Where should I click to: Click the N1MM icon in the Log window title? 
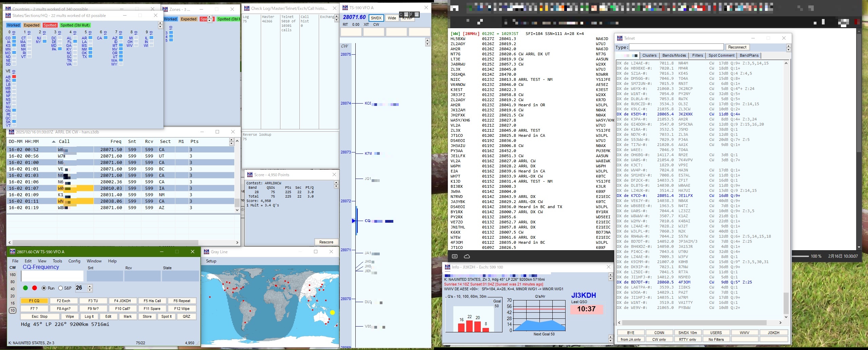(12, 132)
